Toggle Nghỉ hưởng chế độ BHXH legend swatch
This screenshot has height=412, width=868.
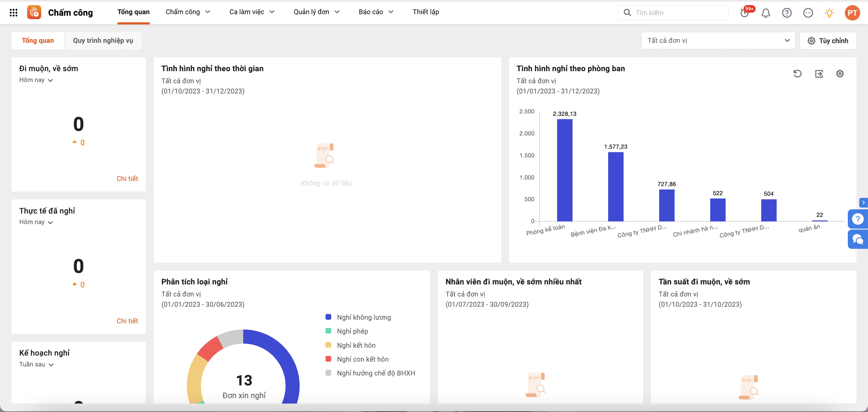point(328,373)
